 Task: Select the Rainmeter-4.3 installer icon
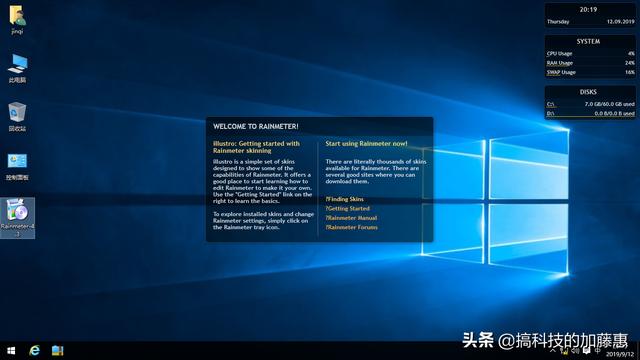(x=17, y=218)
